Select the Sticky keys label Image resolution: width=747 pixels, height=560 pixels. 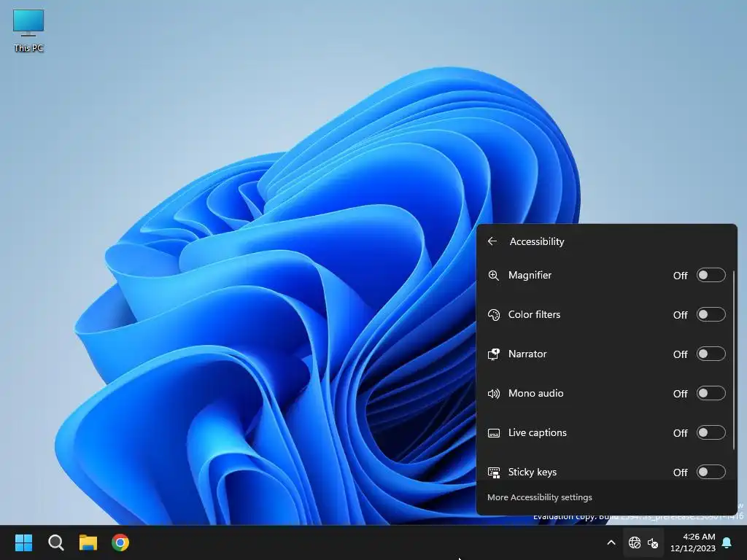click(x=532, y=472)
